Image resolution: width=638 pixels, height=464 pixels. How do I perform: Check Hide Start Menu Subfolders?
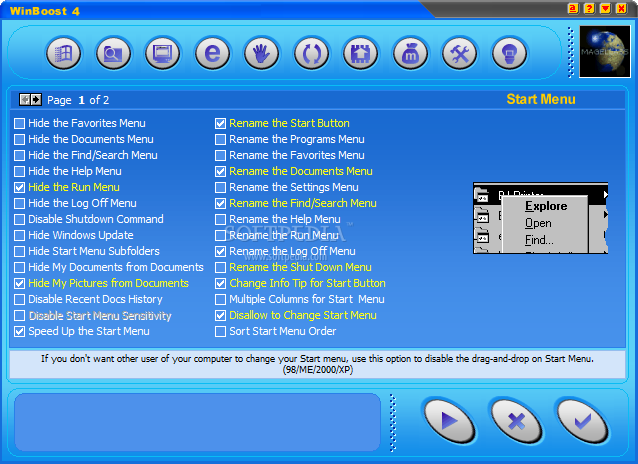coord(19,251)
